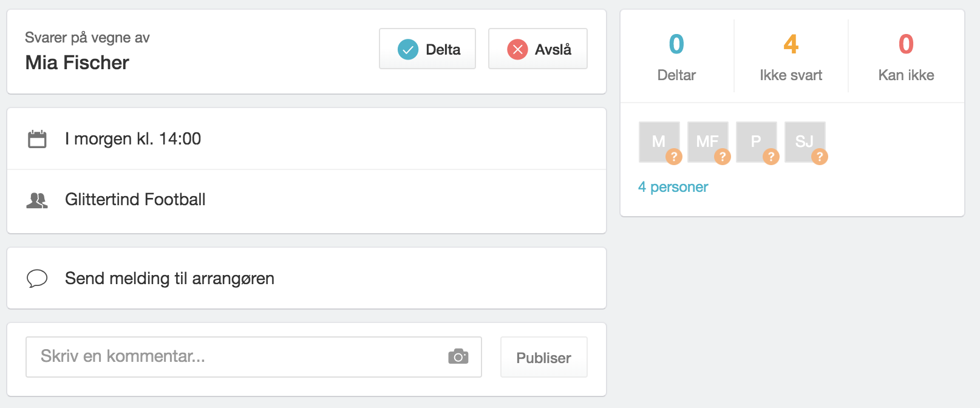Screen dimensions: 980x408
Task: Click the speech bubble message icon
Action: click(x=37, y=278)
